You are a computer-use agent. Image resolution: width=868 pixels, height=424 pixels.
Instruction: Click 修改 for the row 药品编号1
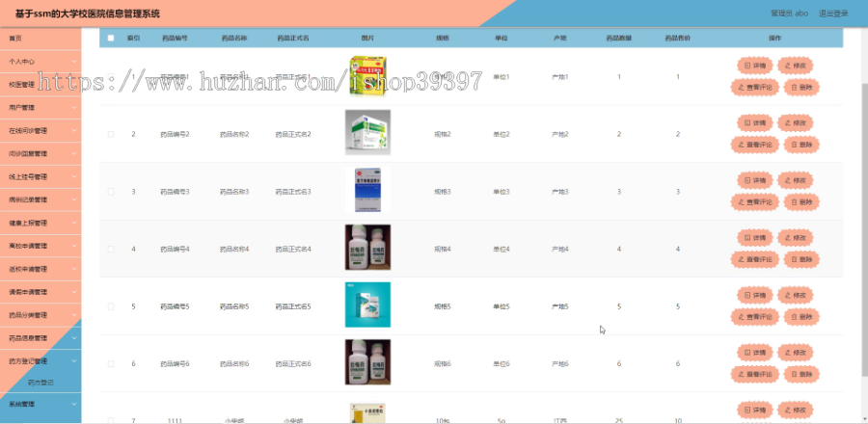(x=795, y=66)
